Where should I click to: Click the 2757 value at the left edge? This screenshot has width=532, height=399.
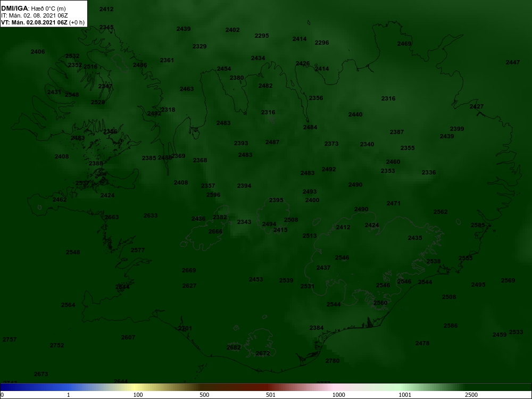point(9,339)
